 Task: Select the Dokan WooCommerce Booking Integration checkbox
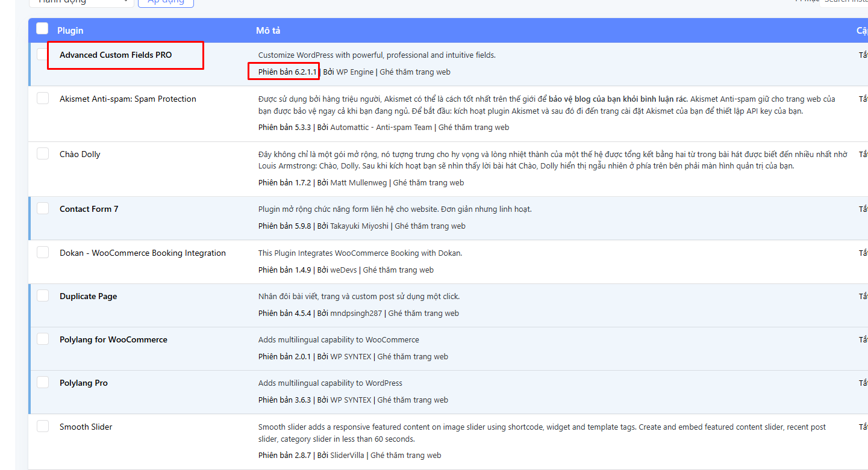[43, 252]
